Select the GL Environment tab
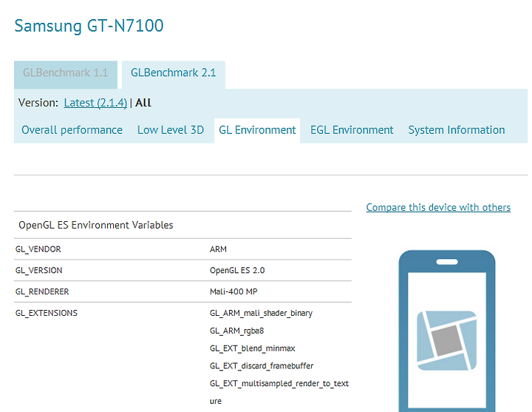532x412 pixels. (x=257, y=130)
